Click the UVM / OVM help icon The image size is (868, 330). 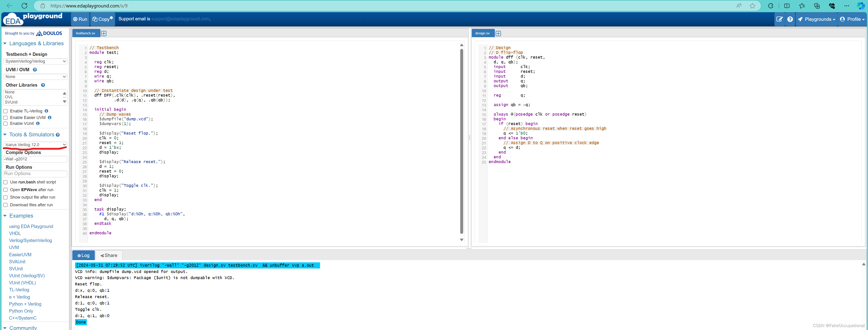35,70
